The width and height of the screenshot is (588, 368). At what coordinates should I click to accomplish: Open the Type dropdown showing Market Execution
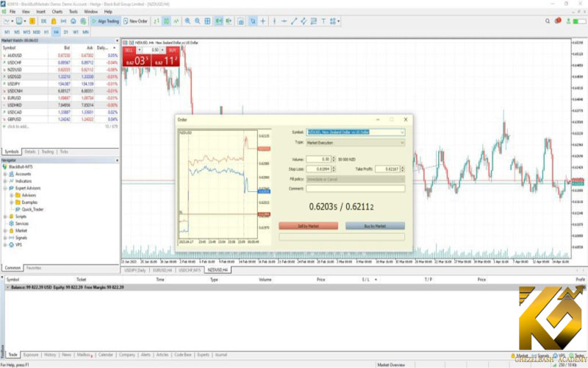coord(402,142)
